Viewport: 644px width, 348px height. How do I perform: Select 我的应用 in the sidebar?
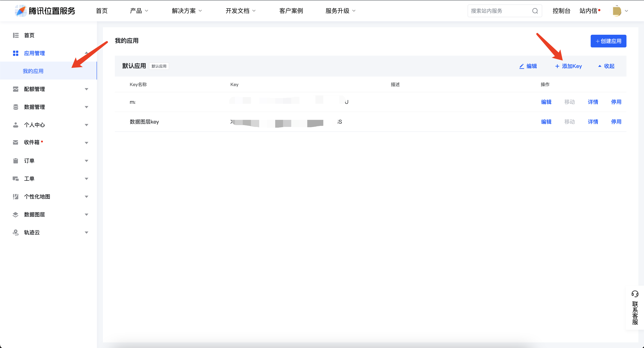click(x=33, y=71)
